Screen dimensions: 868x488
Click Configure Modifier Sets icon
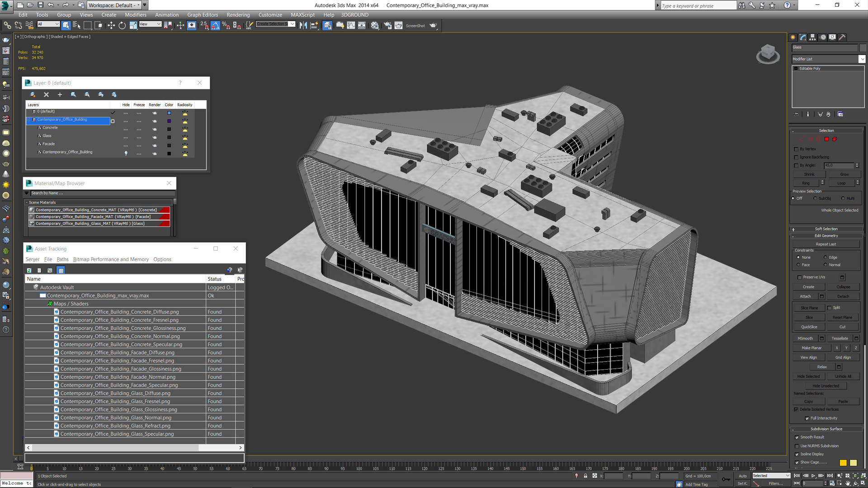pyautogui.click(x=840, y=114)
